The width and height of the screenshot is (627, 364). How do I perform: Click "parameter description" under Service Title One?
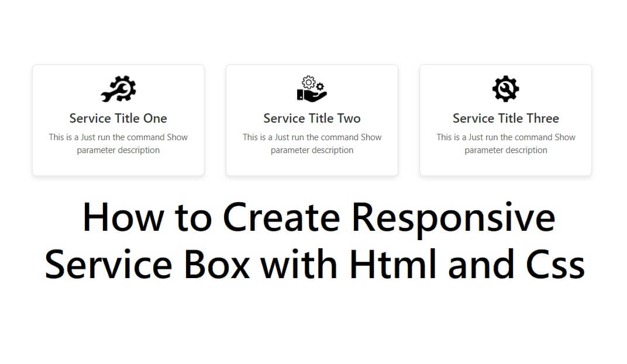click(x=118, y=150)
